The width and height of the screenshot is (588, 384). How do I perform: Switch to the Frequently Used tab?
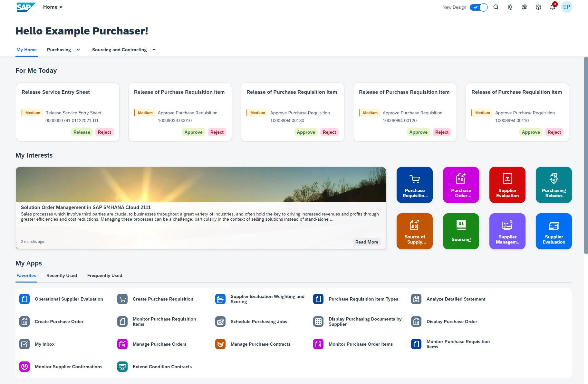pos(105,275)
